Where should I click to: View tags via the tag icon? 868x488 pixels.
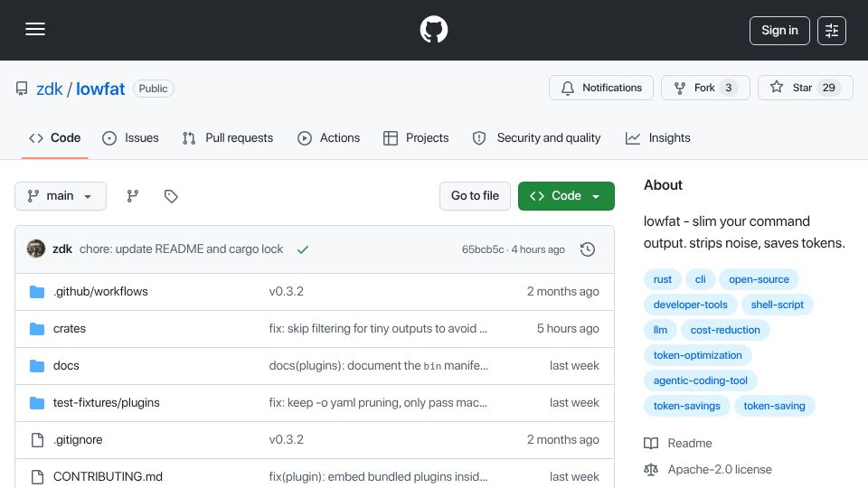coord(171,196)
